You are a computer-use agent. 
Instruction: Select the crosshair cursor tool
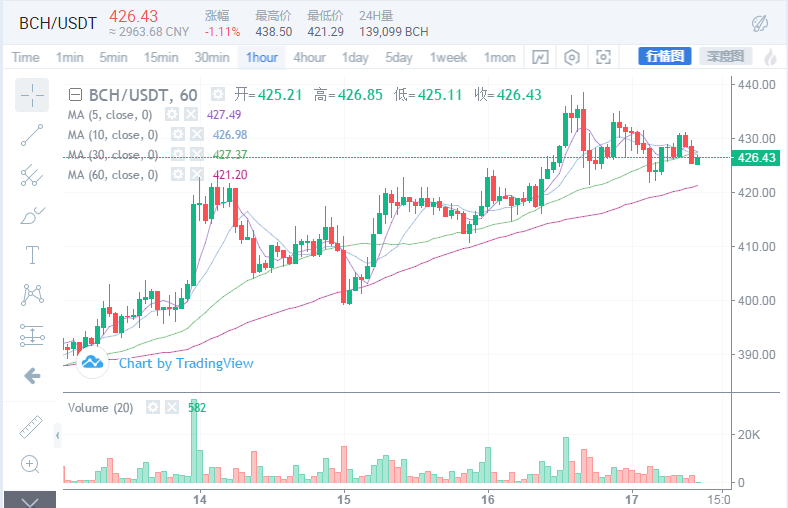pos(32,95)
